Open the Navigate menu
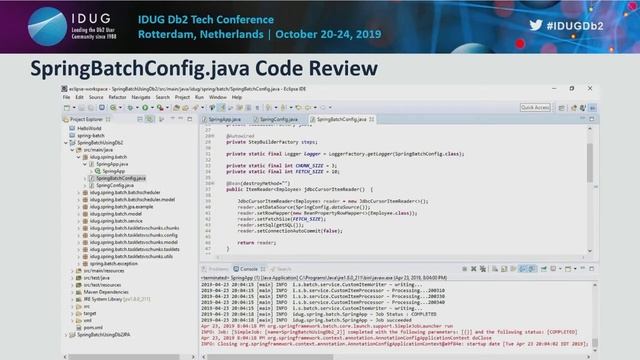This screenshot has width=640, height=360. point(141,97)
